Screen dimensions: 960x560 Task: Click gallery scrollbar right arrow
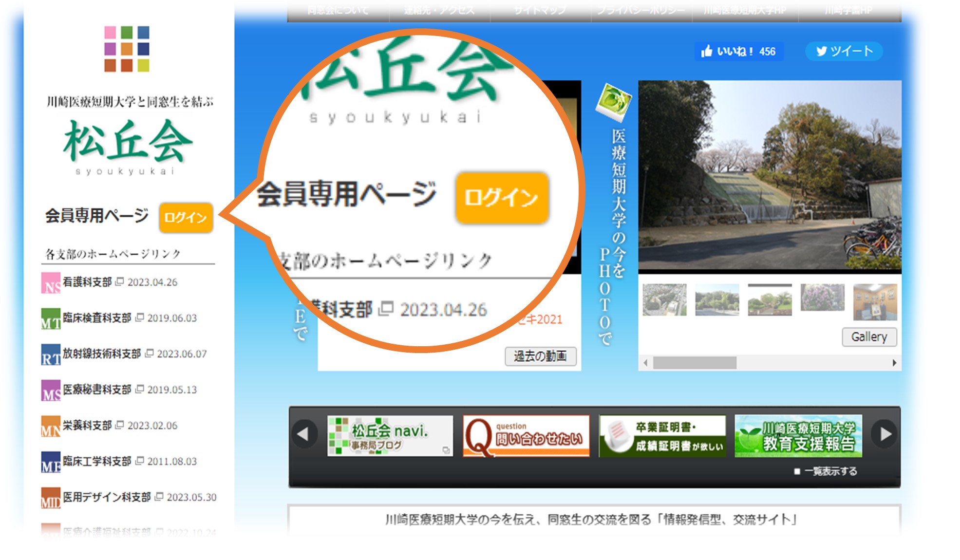(894, 363)
